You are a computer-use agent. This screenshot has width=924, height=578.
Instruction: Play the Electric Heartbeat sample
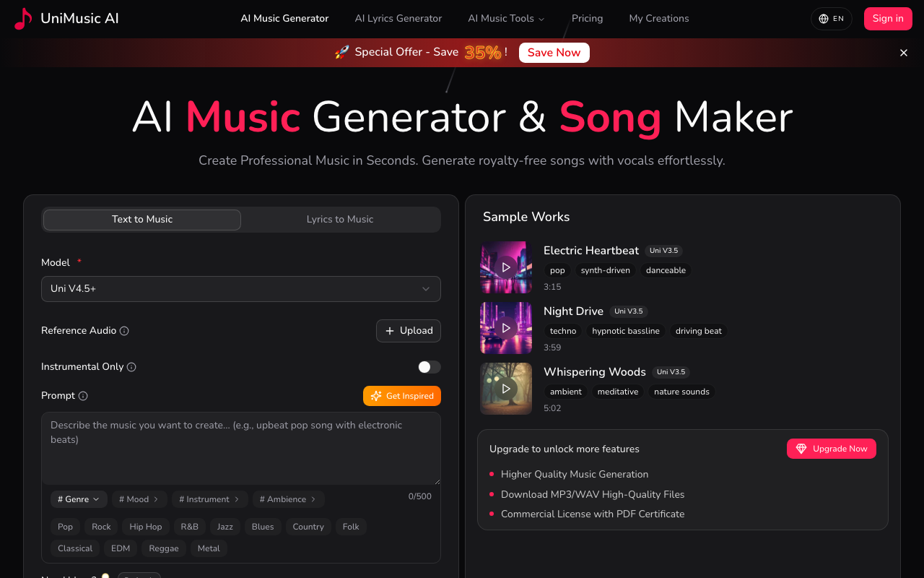tap(506, 267)
